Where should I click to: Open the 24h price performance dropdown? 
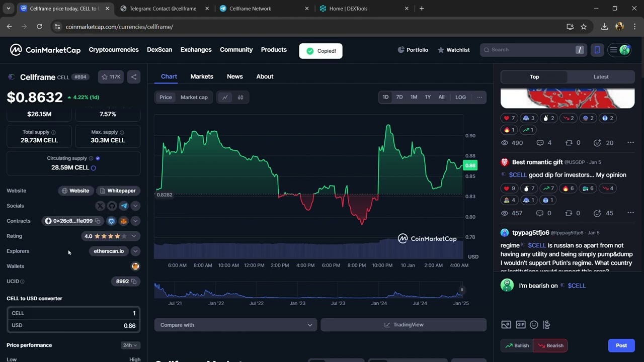(130, 345)
